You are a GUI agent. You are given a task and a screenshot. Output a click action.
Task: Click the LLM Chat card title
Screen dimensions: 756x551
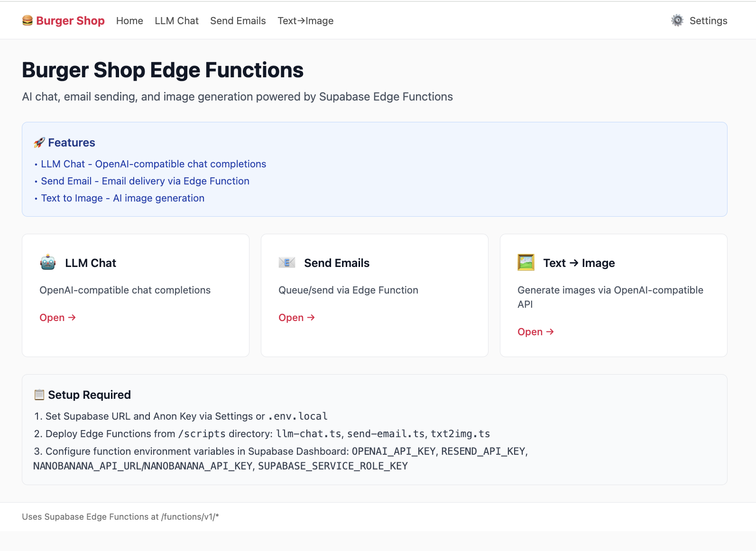tap(91, 263)
